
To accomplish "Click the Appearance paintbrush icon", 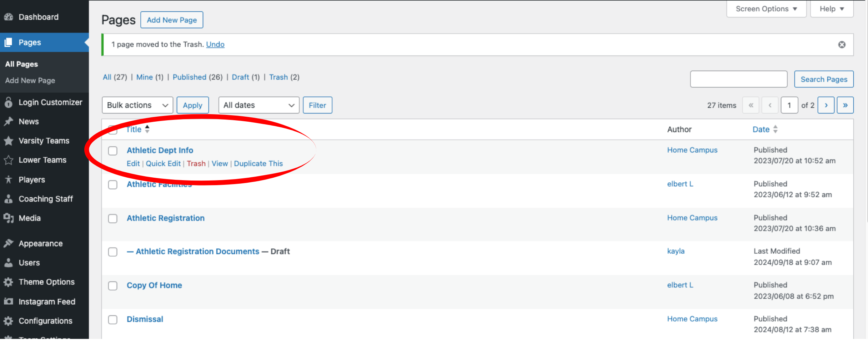I will pyautogui.click(x=9, y=244).
